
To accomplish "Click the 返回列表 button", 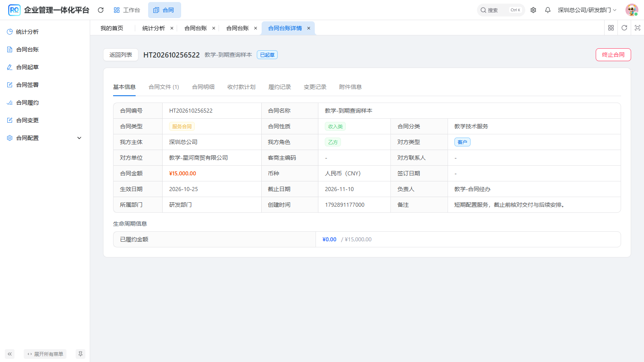I will coord(121,55).
